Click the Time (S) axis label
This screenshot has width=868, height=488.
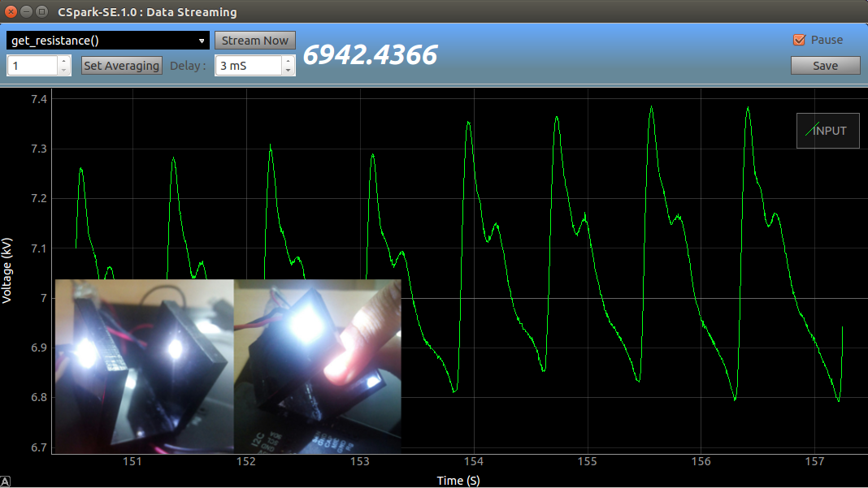pos(458,480)
